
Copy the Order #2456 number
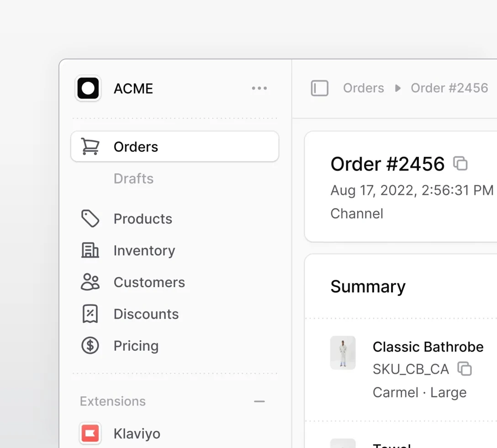(460, 164)
